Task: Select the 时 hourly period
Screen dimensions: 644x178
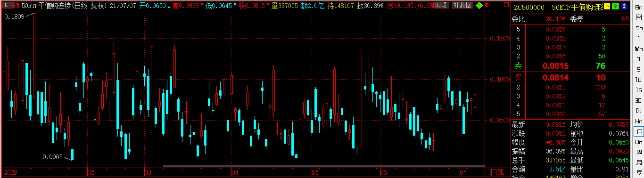Action: pos(639,111)
